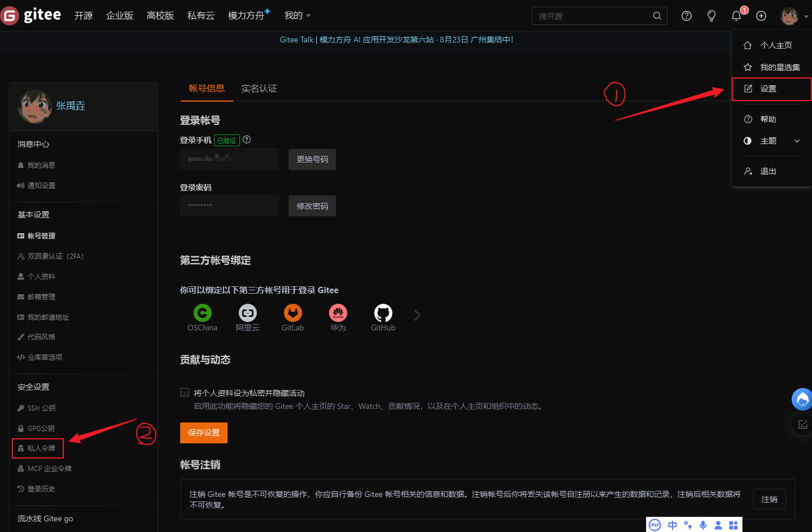The image size is (812, 532).
Task: Open 开源 in top navigation
Action: tap(84, 16)
